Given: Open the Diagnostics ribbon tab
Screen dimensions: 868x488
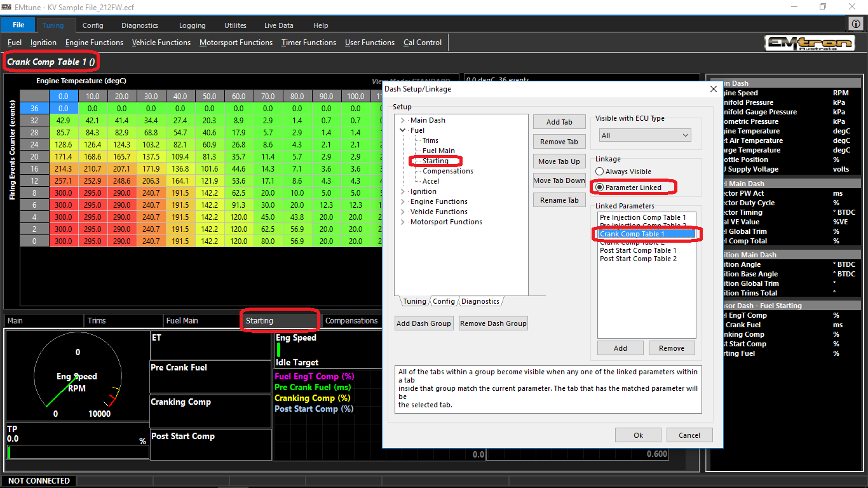Looking at the screenshot, I should (139, 25).
